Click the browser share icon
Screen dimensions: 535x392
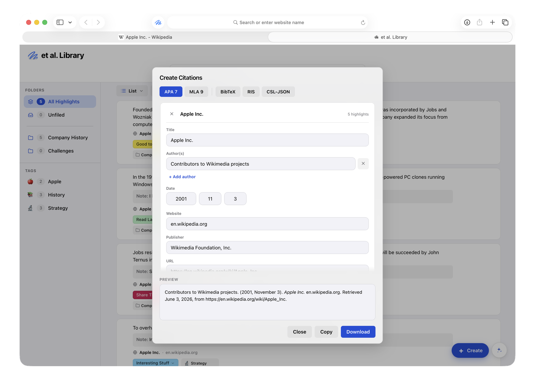click(x=479, y=22)
